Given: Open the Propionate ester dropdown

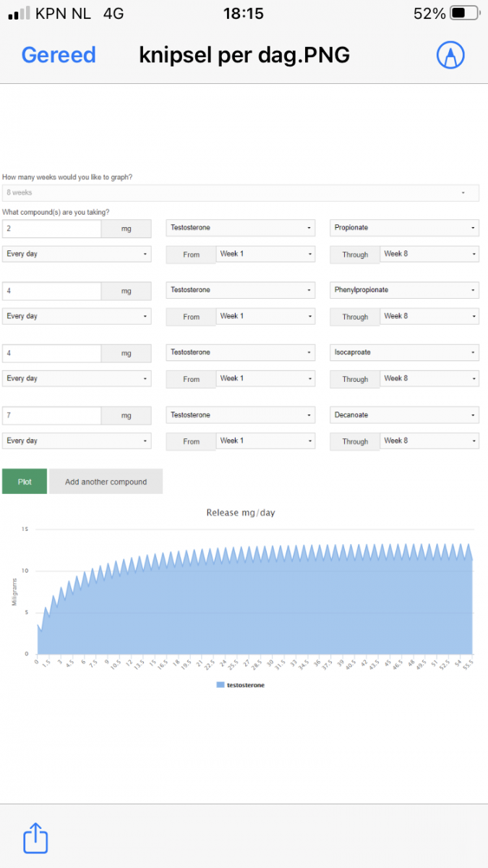Looking at the screenshot, I should pos(404,228).
